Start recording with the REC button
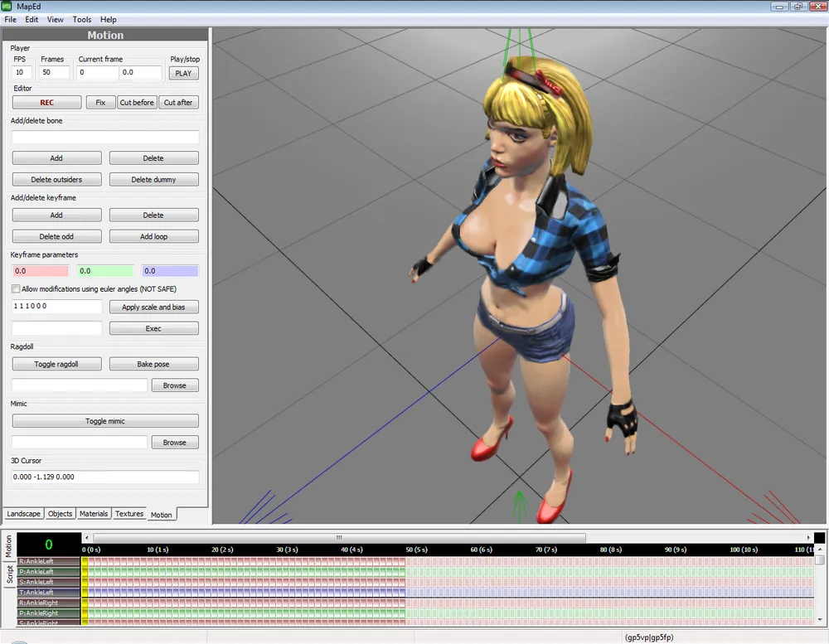 (x=46, y=103)
